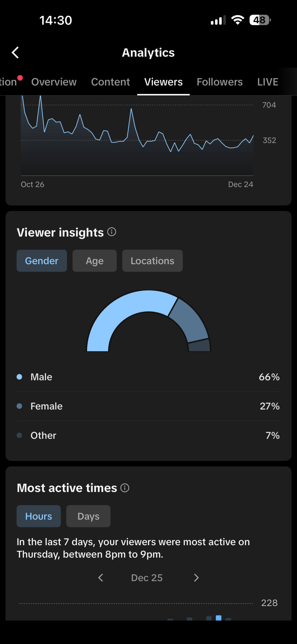Tap the back arrow icon
The width and height of the screenshot is (297, 644).
pyautogui.click(x=16, y=53)
